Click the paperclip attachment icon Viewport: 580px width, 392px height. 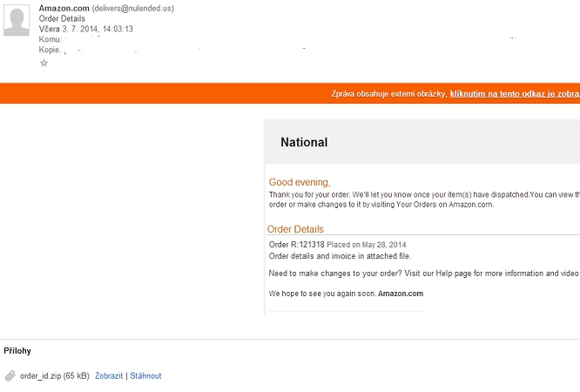click(10, 375)
